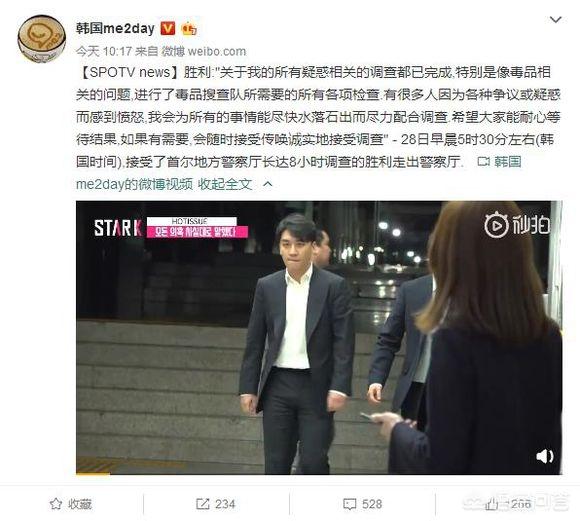Click the 韩国me2day username link
Image resolution: width=580 pixels, height=521 pixels.
115,28
